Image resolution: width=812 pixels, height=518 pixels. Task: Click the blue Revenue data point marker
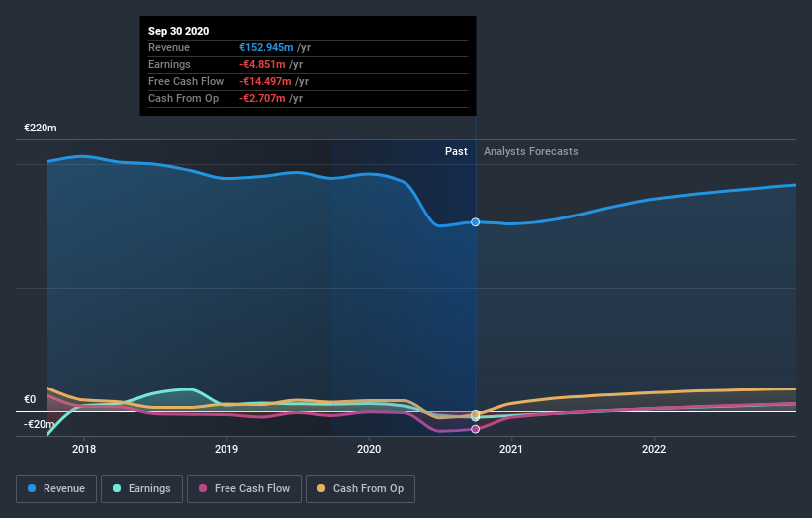[475, 222]
